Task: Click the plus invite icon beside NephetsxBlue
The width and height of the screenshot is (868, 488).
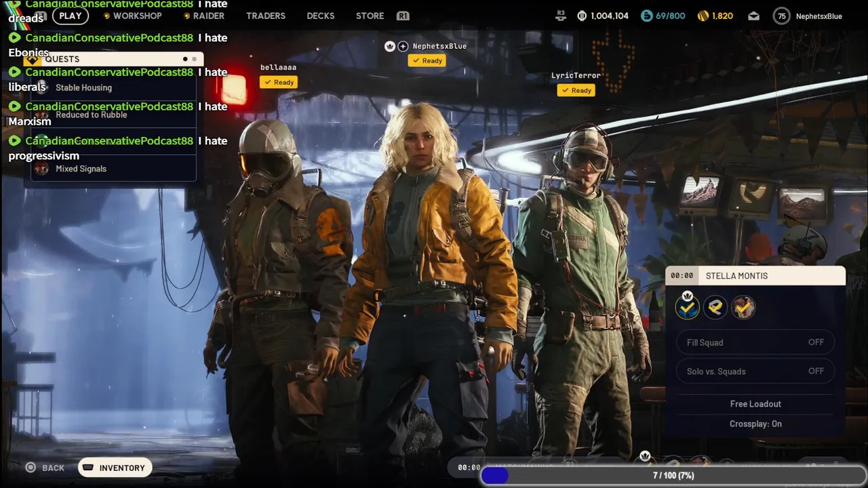Action: [403, 46]
